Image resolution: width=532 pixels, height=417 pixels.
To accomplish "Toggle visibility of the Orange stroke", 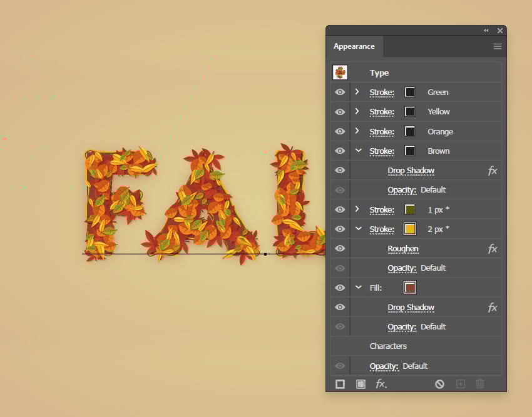I will click(339, 131).
